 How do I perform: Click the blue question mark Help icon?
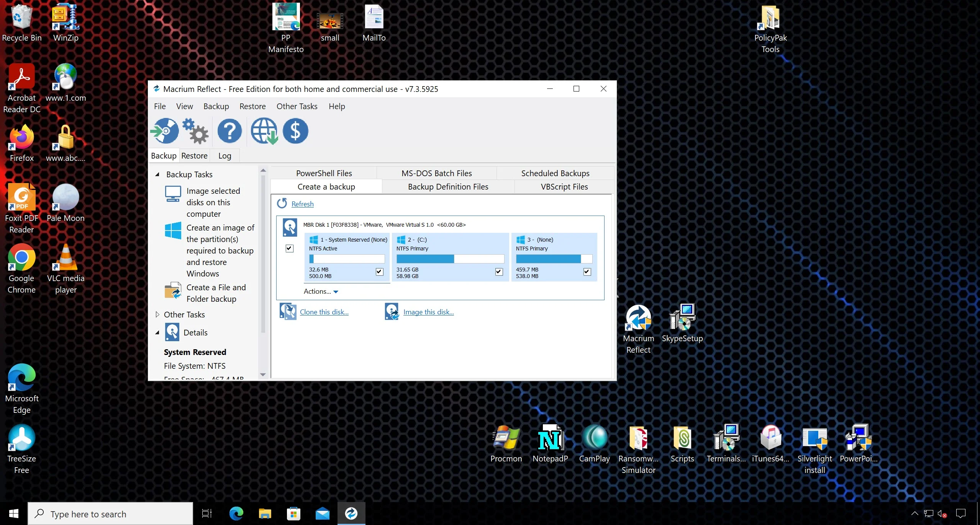tap(229, 131)
